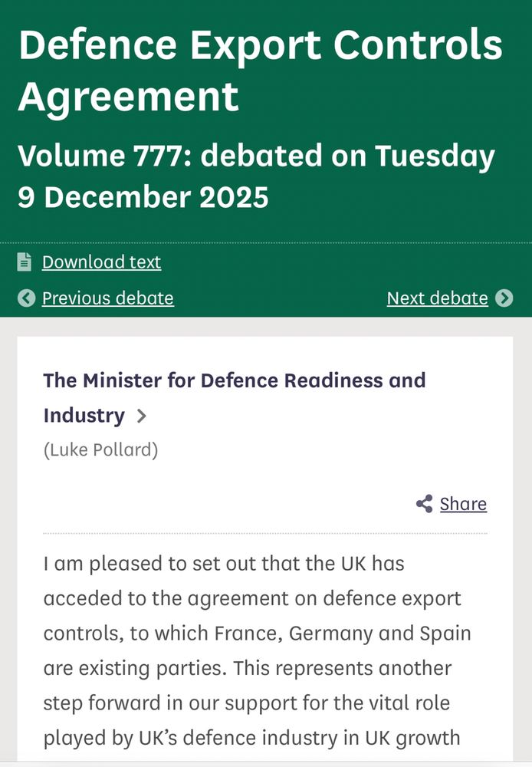Click the Luke Pollard name
This screenshot has height=767, width=532.
tap(100, 450)
